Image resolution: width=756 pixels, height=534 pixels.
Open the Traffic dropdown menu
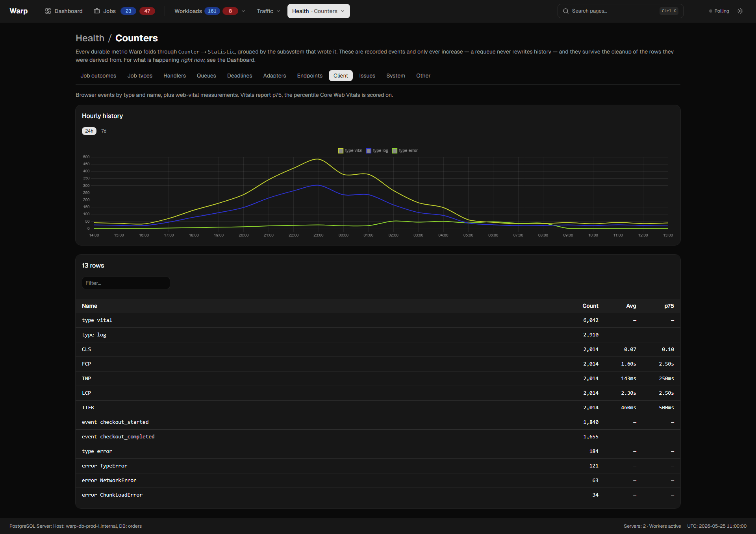point(269,11)
